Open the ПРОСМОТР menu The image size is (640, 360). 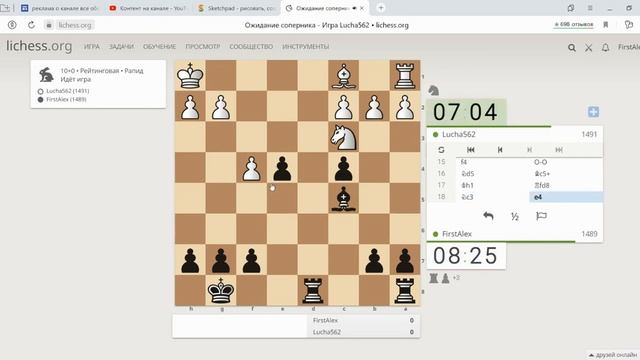(203, 47)
